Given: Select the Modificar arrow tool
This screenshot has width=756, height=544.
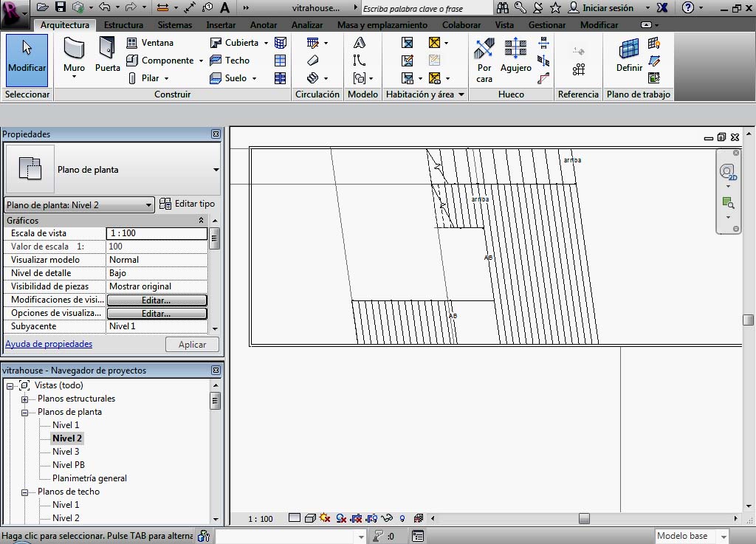Looking at the screenshot, I should pos(27,58).
